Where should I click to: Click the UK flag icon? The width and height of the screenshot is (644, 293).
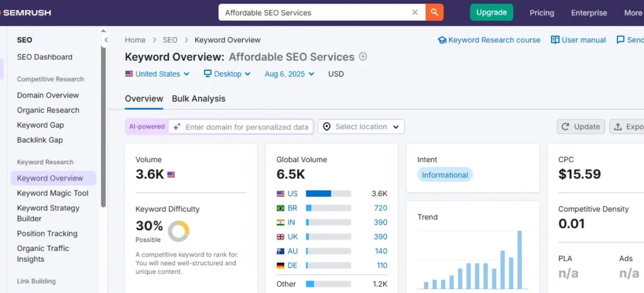click(280, 237)
